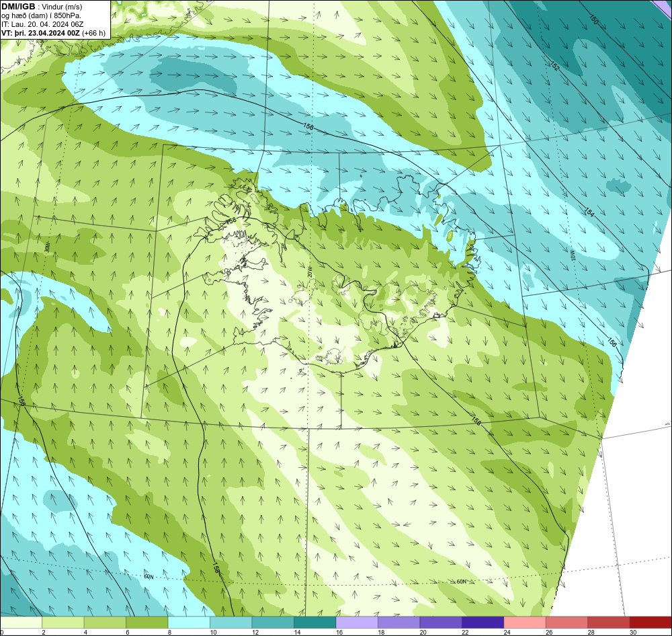Select the 'og hæð (dam) í 850hPa.' line
Screen dimensions: 672x636
(x=41, y=15)
